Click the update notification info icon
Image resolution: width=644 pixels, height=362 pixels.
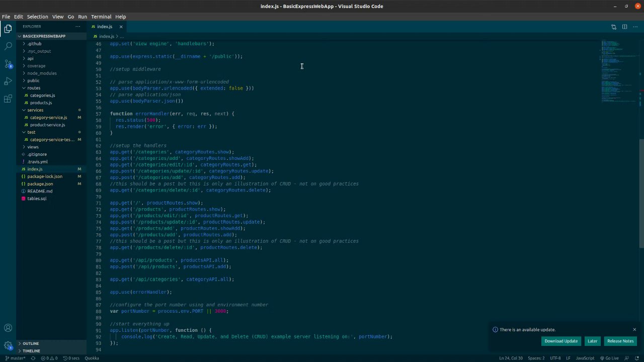[495, 330]
